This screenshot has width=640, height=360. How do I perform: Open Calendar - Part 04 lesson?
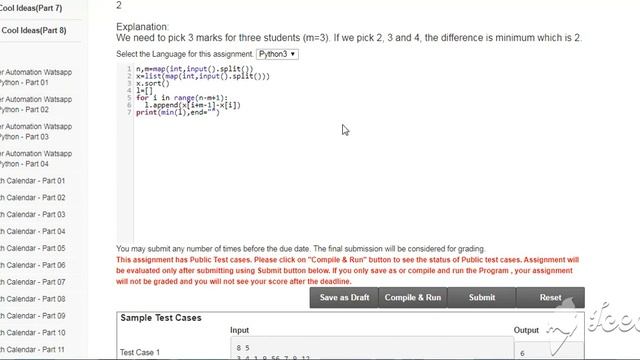(x=33, y=231)
